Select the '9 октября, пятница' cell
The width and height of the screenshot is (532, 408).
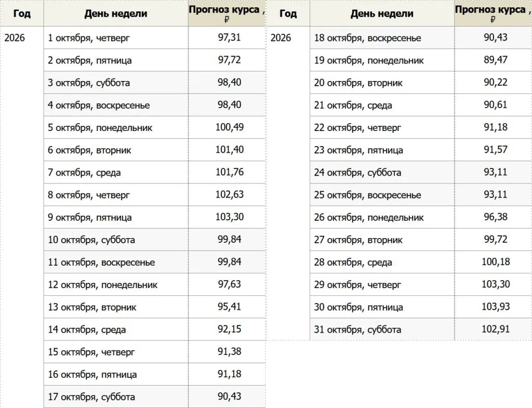coord(116,217)
